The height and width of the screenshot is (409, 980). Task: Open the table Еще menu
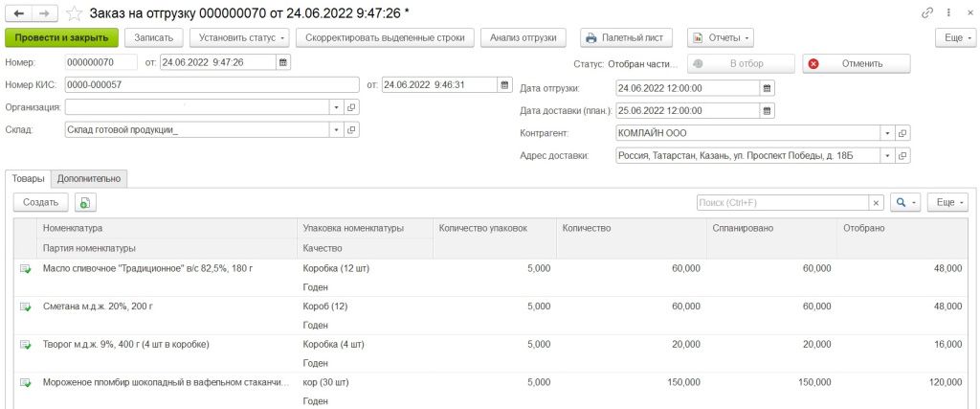coord(948,203)
